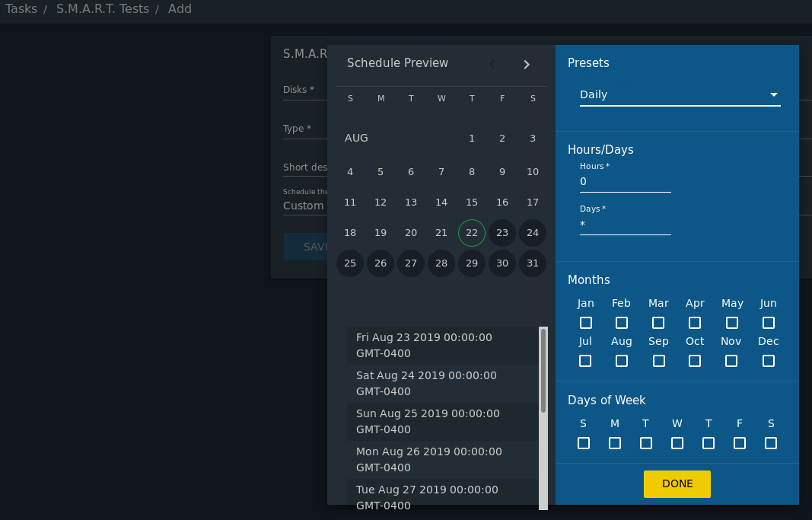Check the Oct month checkbox
812x520 pixels.
[695, 360]
